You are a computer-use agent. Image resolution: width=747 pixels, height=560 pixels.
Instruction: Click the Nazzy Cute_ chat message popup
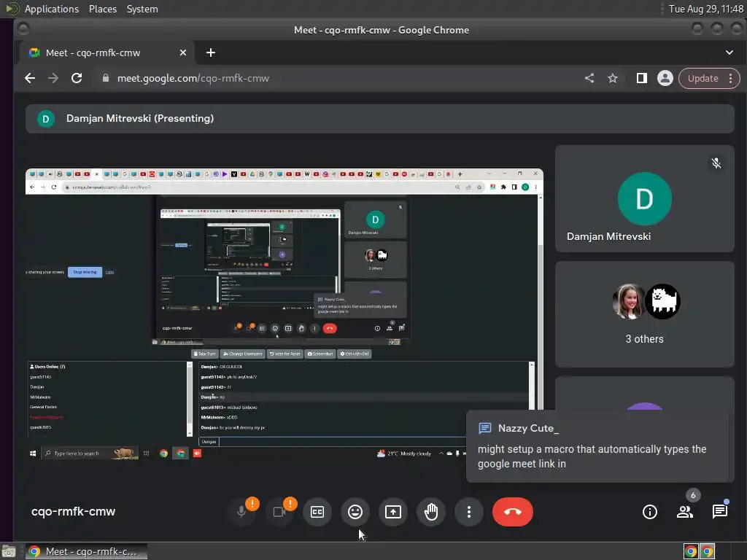pos(597,446)
